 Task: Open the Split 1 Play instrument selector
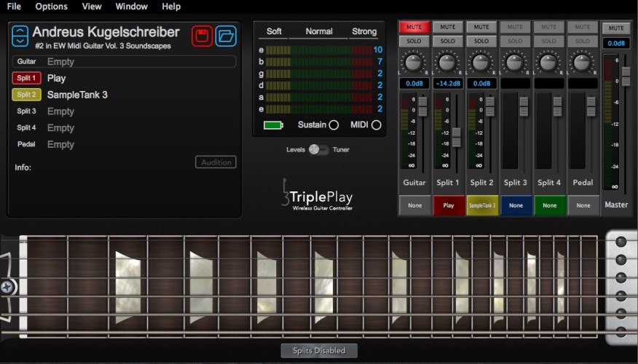[449, 205]
